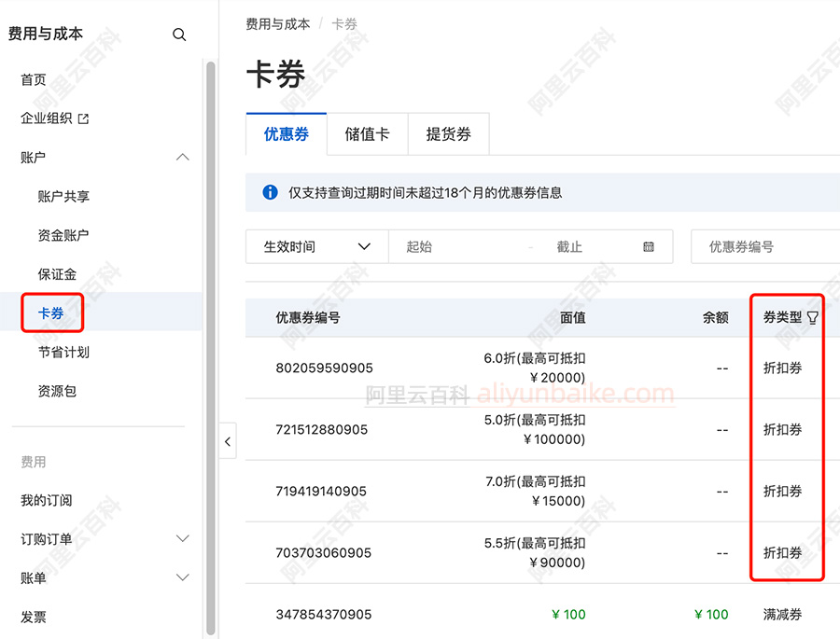Go to the 发票 page in sidebar
Screen dimensions: 840x639
click(33, 617)
